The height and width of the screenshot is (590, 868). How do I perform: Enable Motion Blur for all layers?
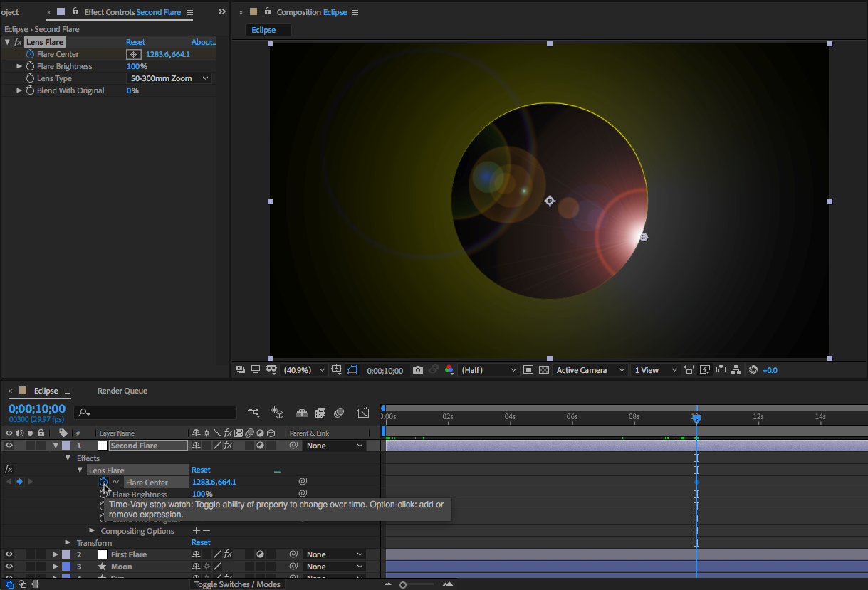pyautogui.click(x=339, y=413)
